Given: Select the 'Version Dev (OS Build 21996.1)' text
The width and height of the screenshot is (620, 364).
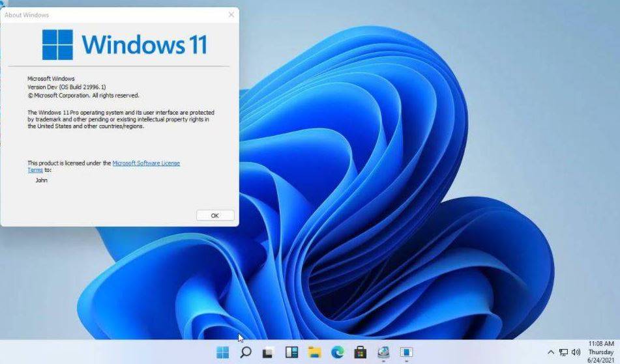Looking at the screenshot, I should [66, 87].
